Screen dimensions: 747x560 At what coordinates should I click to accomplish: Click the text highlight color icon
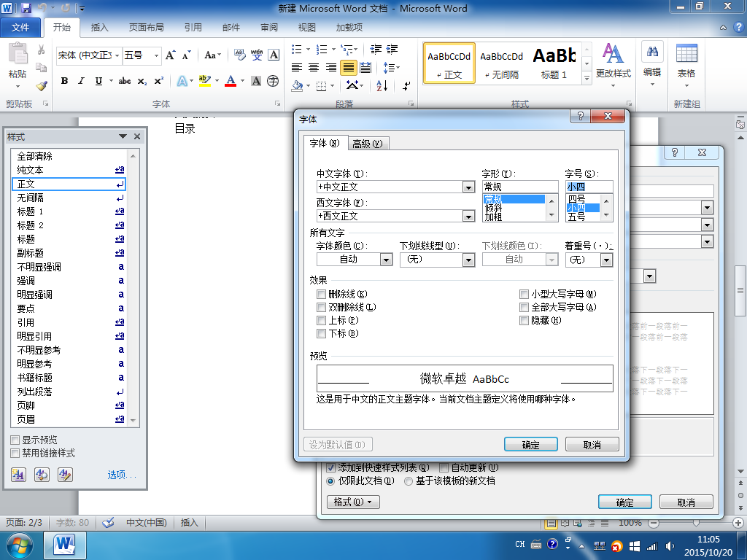[205, 81]
